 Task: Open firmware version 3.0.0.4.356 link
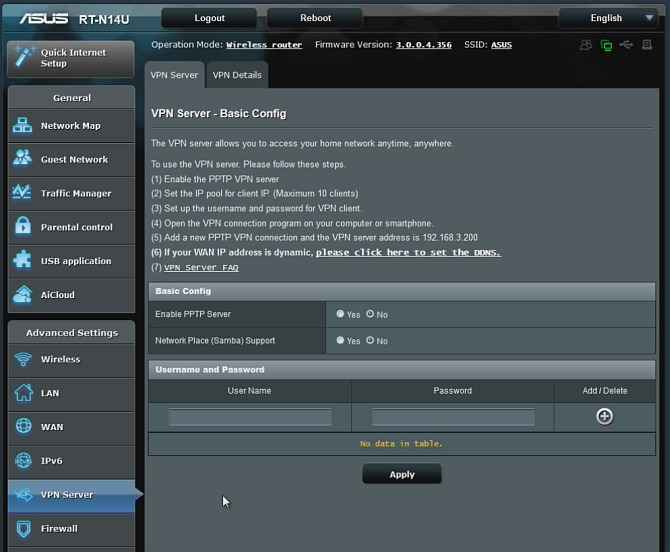[423, 45]
